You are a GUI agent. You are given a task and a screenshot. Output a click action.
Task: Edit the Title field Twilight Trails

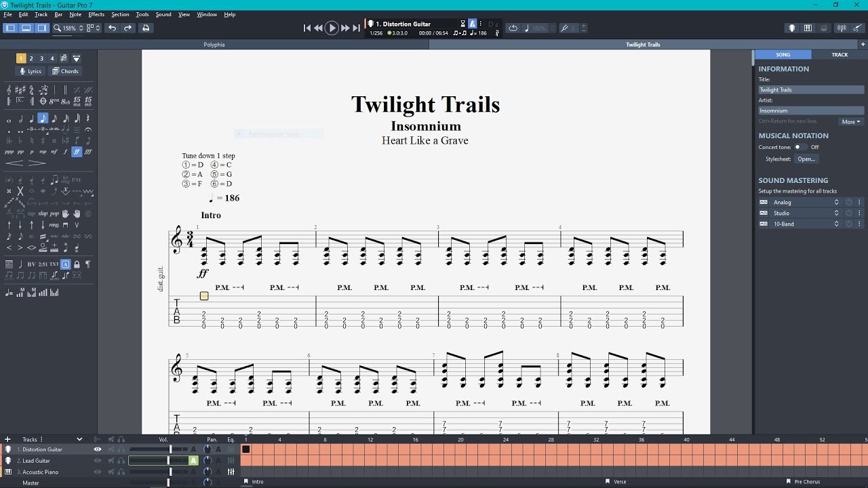pyautogui.click(x=811, y=89)
